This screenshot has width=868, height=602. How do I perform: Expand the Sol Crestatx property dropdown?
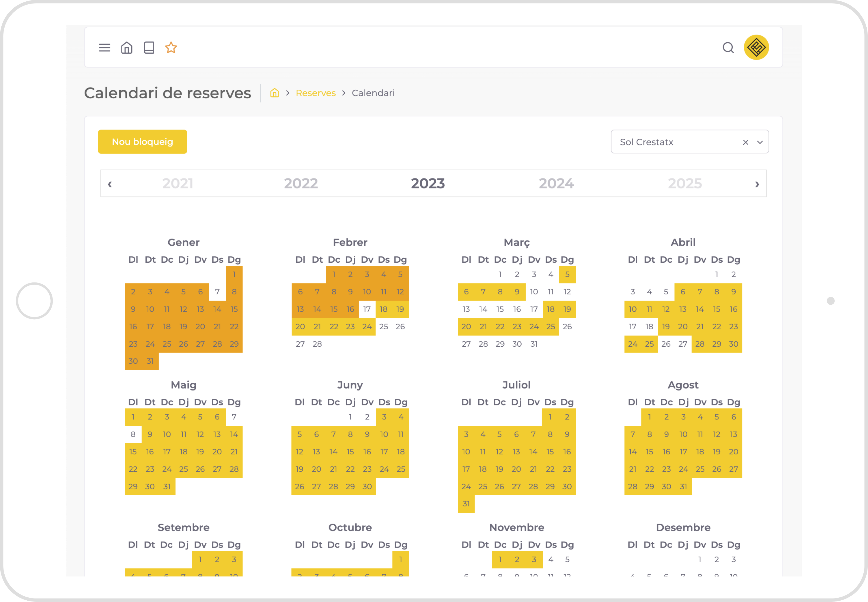click(760, 142)
